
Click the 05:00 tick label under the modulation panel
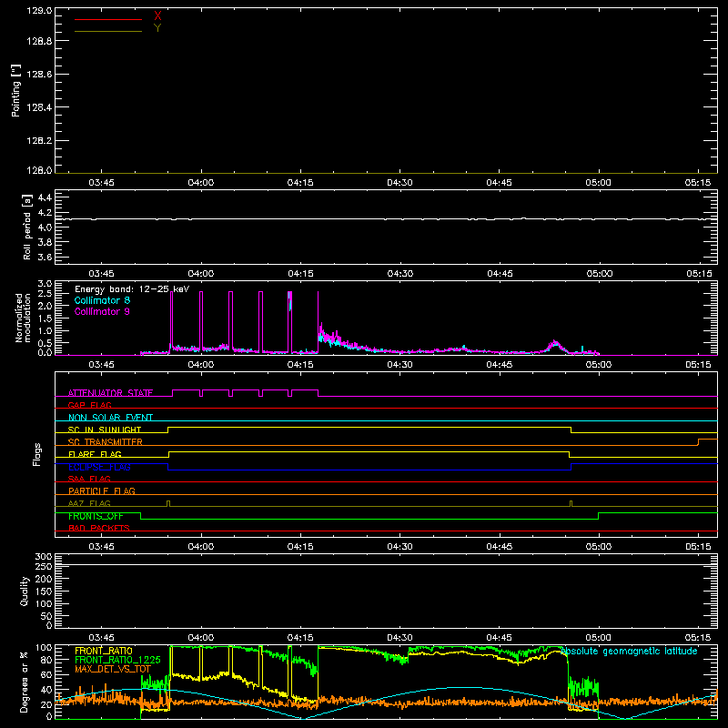pyautogui.click(x=599, y=365)
